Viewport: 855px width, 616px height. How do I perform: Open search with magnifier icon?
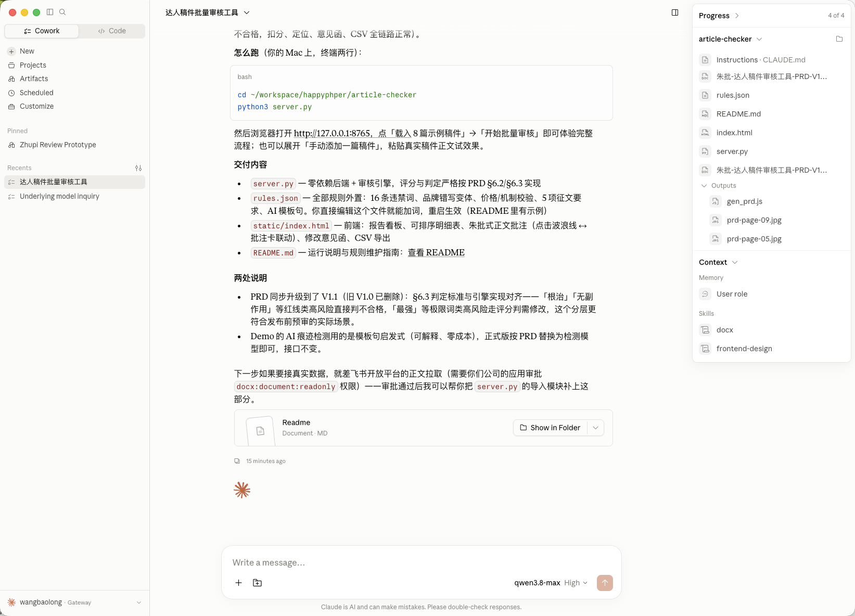click(62, 12)
